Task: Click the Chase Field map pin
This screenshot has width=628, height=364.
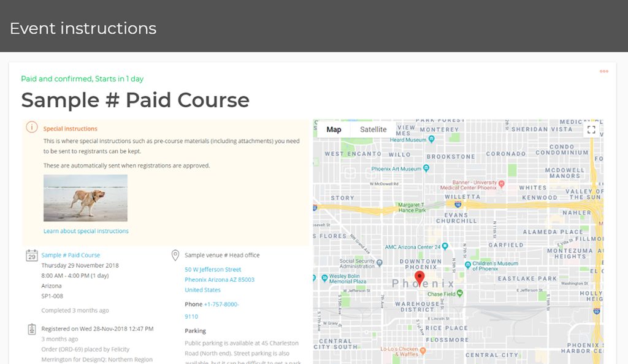Action: click(x=460, y=293)
